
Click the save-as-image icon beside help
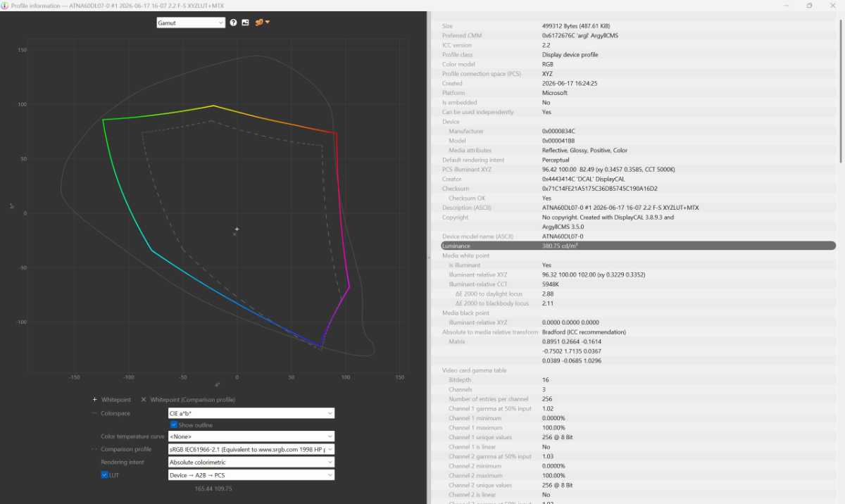tap(245, 23)
